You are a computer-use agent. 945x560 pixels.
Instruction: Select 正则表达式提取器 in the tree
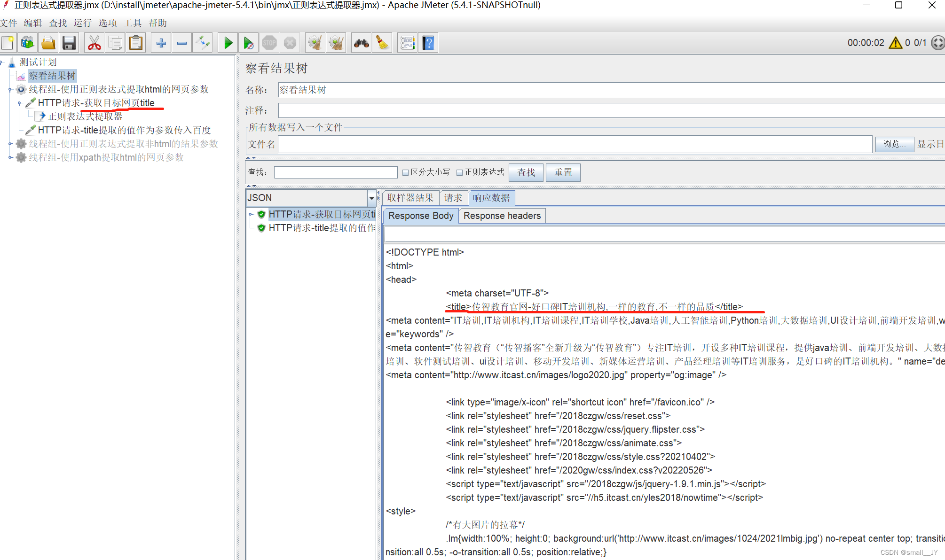click(85, 117)
